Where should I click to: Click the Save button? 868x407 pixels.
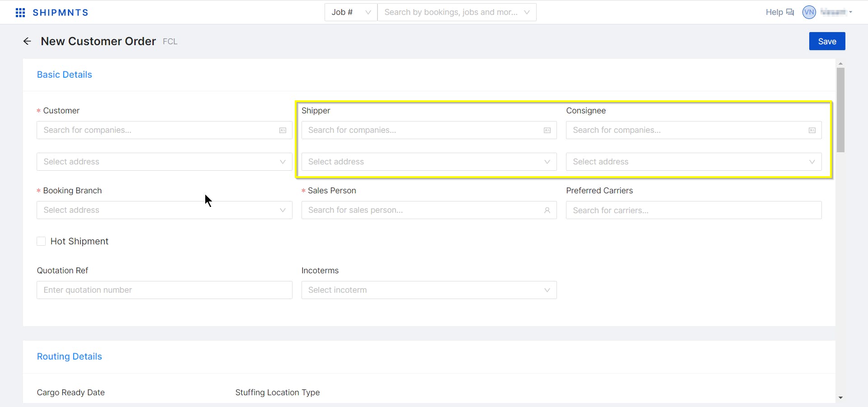pyautogui.click(x=827, y=41)
